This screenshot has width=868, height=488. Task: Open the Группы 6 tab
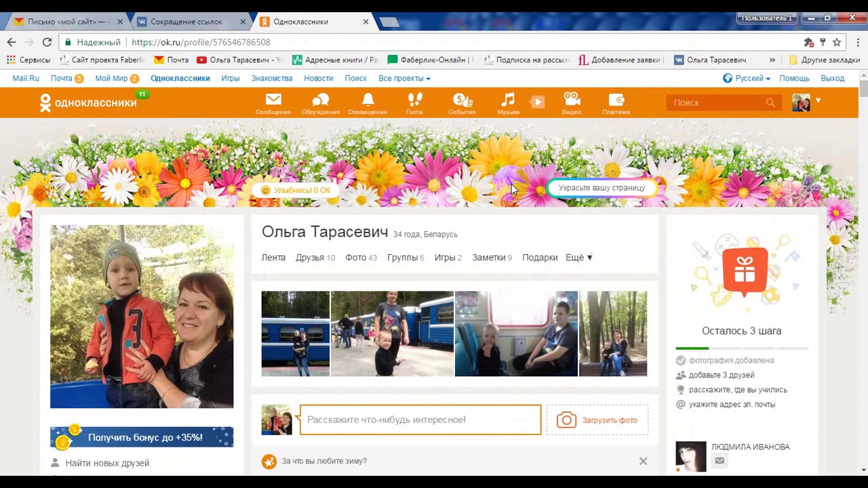pos(406,258)
